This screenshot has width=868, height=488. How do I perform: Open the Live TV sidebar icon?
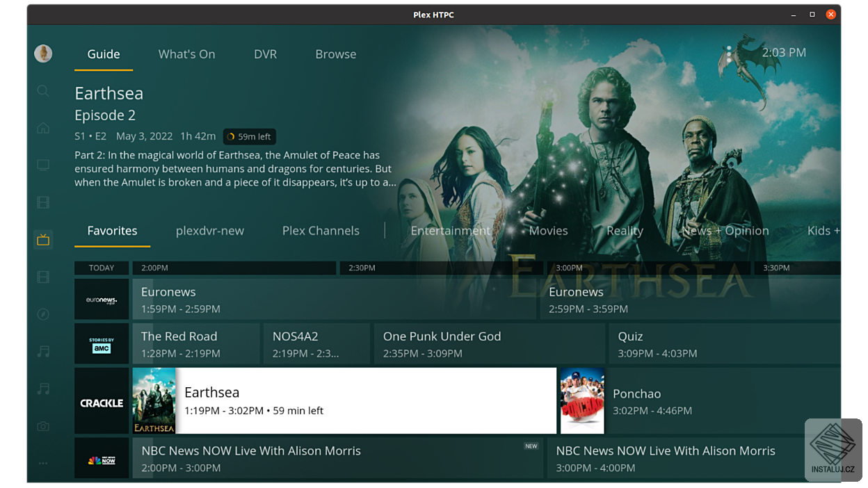[x=43, y=239]
